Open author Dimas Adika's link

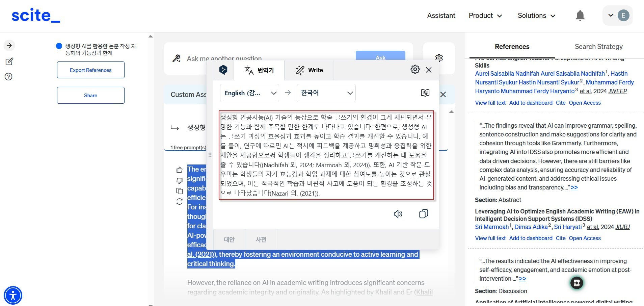(531, 227)
